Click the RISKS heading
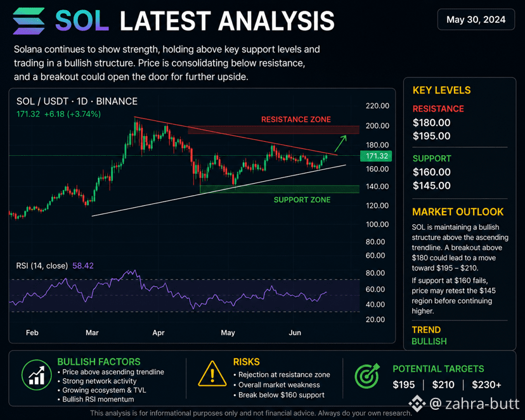The image size is (525, 420). tap(247, 362)
